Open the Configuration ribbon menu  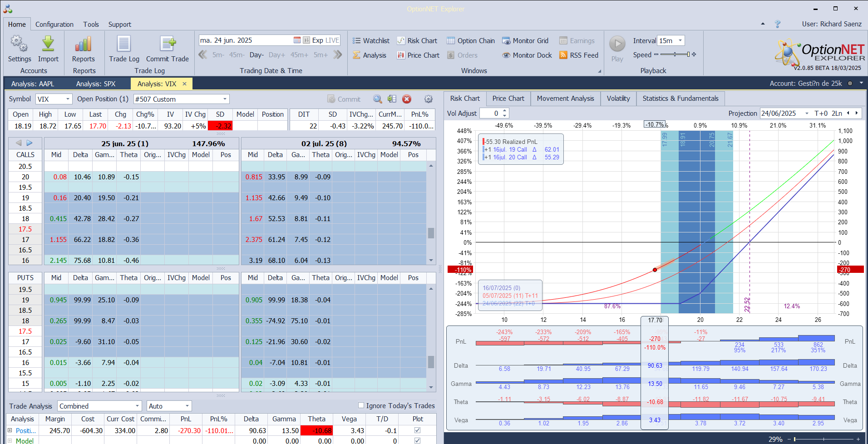point(54,25)
